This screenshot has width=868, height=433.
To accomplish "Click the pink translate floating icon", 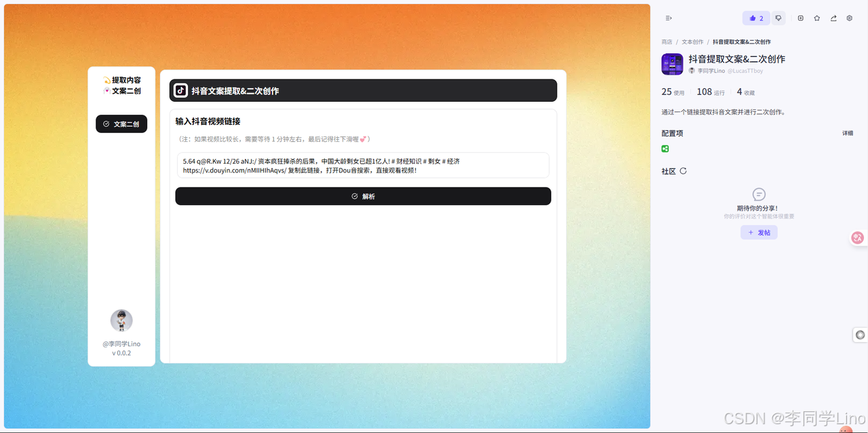I will pyautogui.click(x=858, y=238).
